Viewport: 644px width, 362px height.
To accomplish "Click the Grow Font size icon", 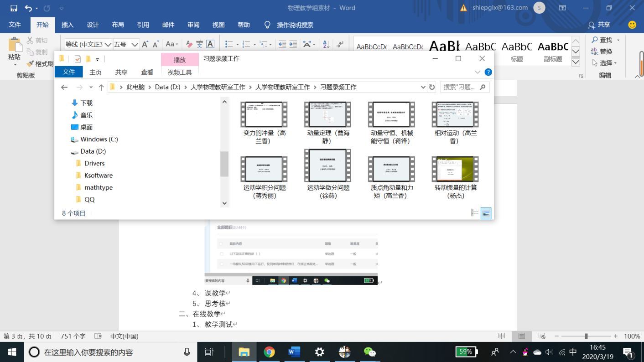I will click(x=145, y=44).
